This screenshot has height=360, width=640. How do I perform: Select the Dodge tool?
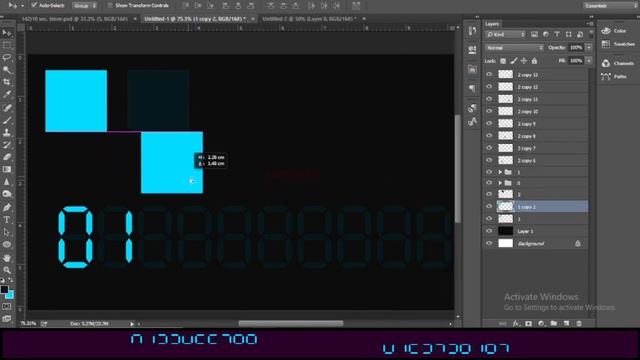pyautogui.click(x=7, y=194)
